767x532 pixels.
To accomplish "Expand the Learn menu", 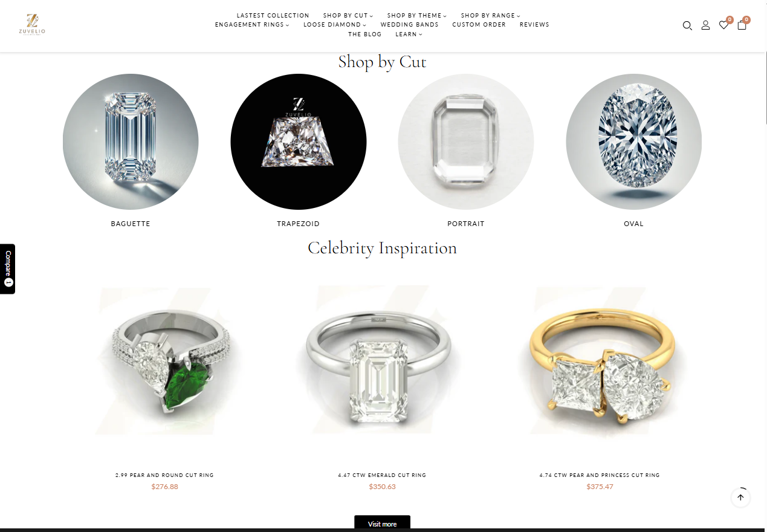I will point(409,34).
